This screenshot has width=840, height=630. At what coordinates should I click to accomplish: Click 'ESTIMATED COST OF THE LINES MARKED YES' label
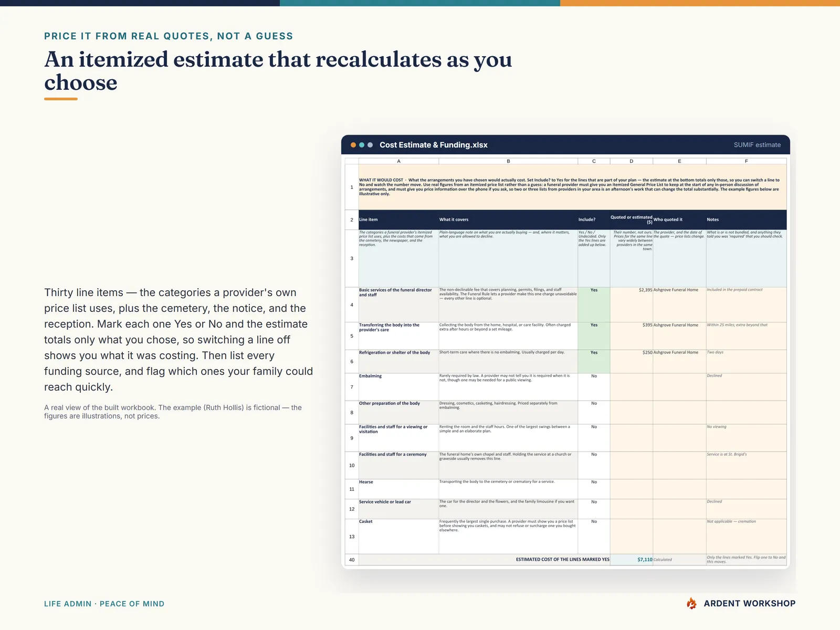click(562, 560)
